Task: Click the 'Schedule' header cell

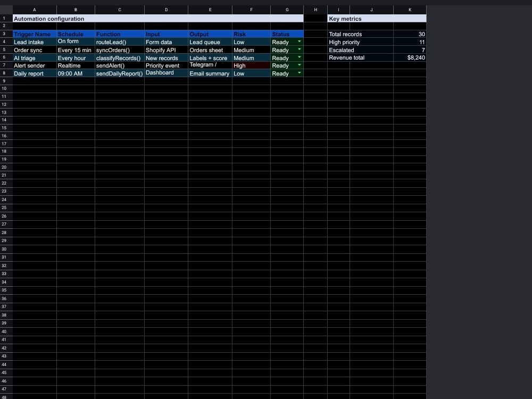Action: (76, 34)
